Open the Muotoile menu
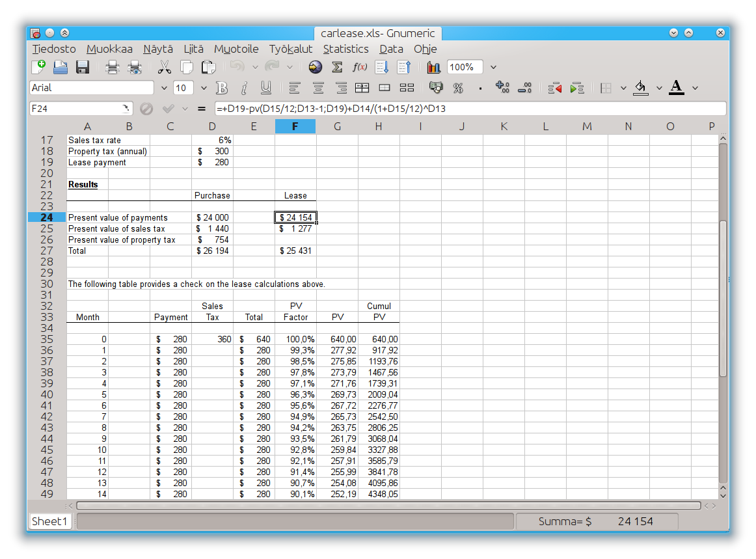This screenshot has height=559, width=756. click(236, 49)
